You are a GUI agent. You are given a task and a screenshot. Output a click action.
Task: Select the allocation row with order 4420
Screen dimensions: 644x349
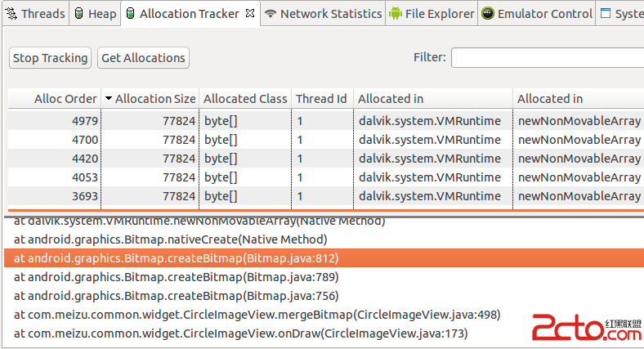(326, 159)
